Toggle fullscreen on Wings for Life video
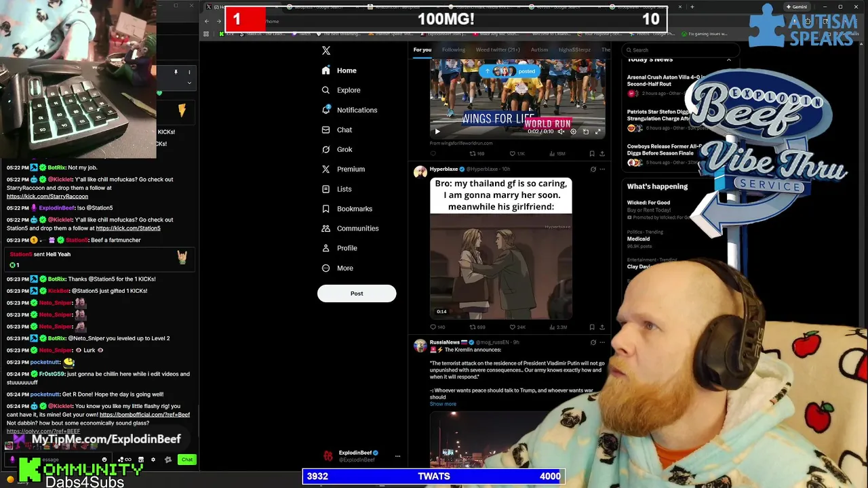Screen dimensions: 868x488 click(597, 131)
